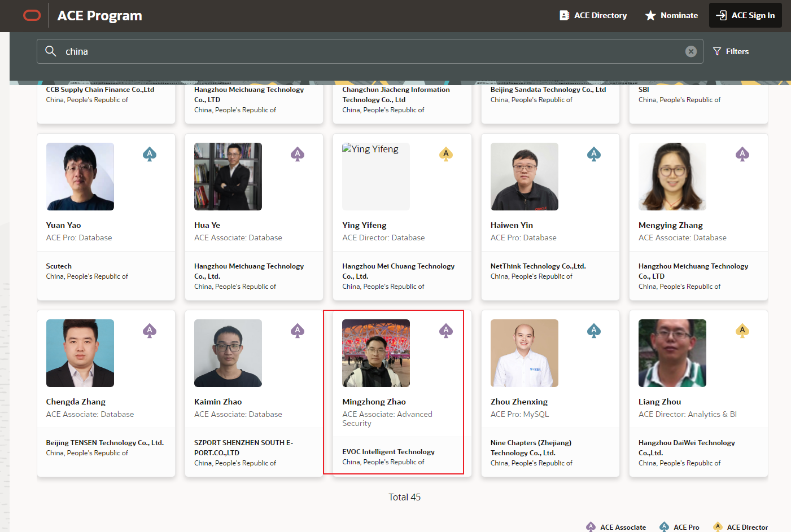Click Yuan Yao's ACE Pro badge icon
This screenshot has width=791, height=532.
tap(150, 154)
